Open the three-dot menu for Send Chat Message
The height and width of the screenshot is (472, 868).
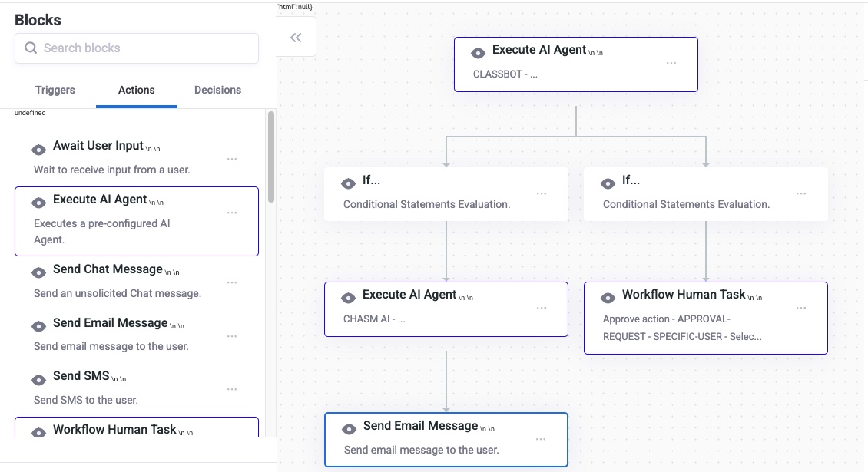click(232, 282)
